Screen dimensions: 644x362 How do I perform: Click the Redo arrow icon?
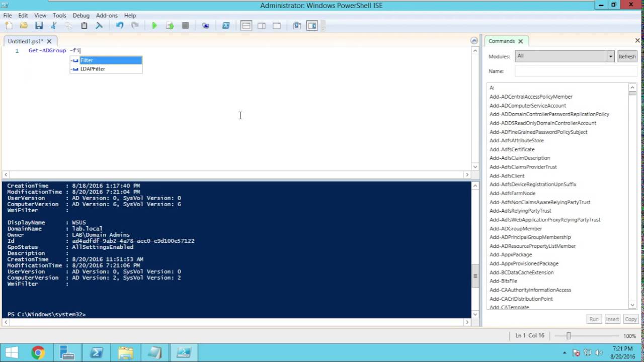pos(135,26)
